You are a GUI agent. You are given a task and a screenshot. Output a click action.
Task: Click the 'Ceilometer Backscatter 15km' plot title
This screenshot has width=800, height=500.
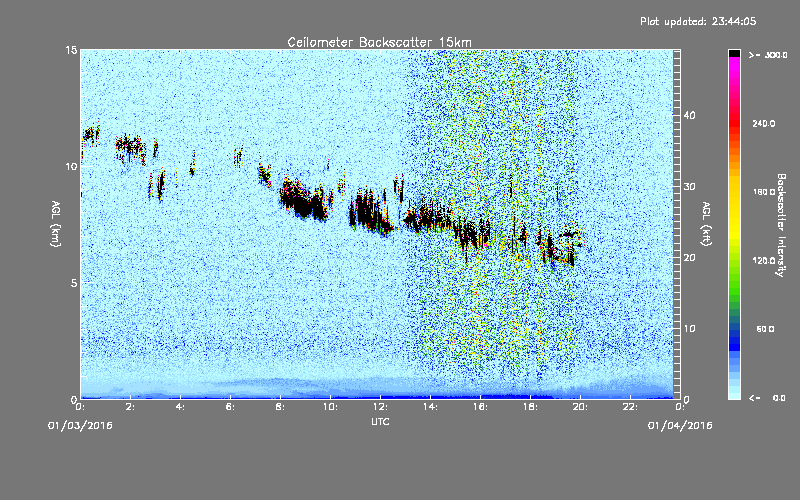pos(379,42)
